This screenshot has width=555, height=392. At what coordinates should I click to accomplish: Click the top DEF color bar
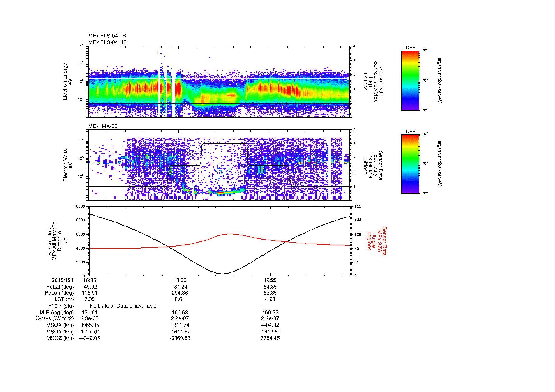click(x=410, y=80)
